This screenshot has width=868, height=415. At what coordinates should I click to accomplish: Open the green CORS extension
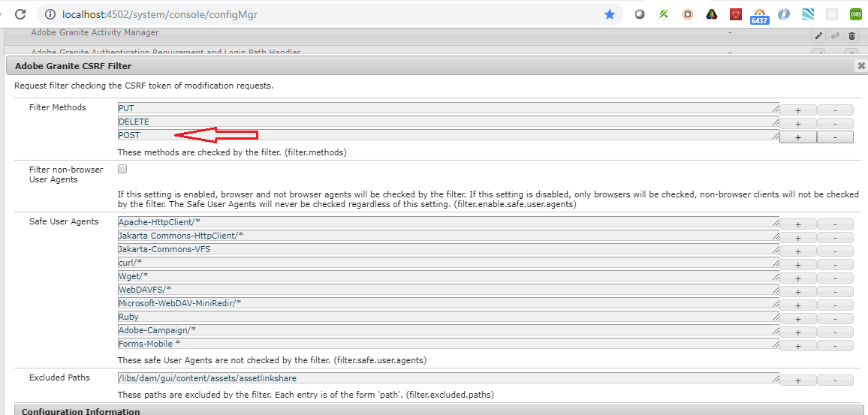[855, 14]
